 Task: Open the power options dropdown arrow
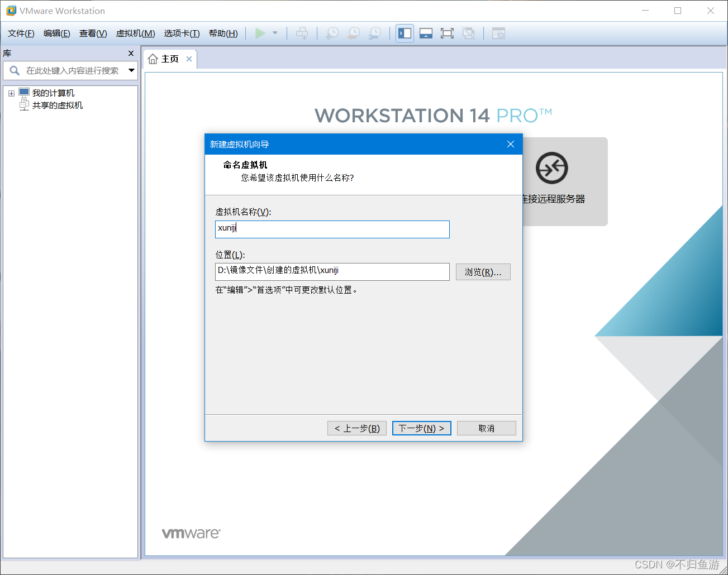275,33
